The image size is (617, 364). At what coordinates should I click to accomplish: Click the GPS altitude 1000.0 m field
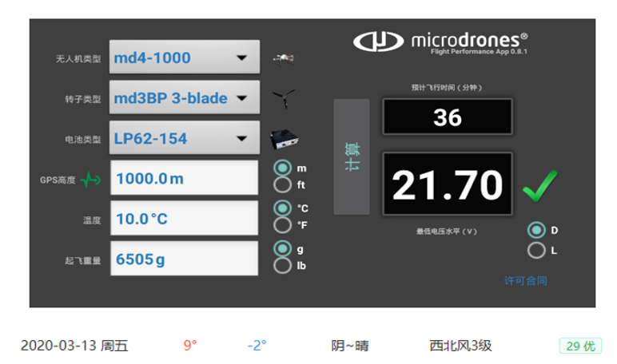(x=184, y=179)
